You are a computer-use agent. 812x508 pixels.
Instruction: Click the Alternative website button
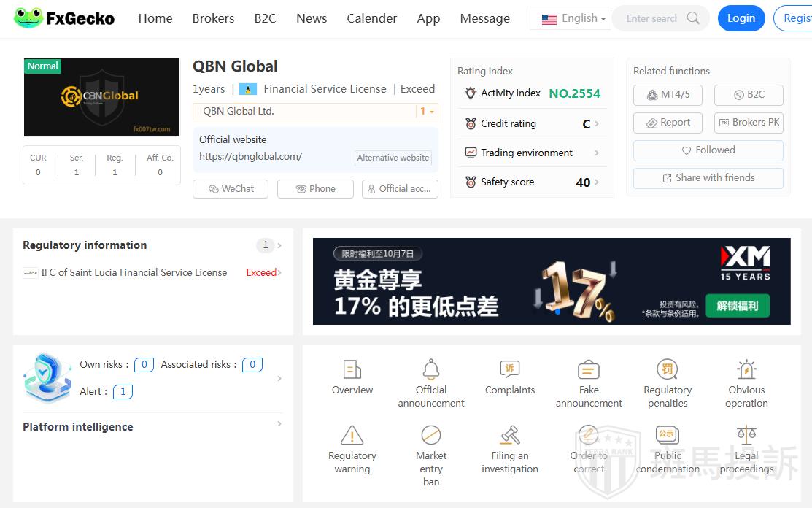pos(393,158)
